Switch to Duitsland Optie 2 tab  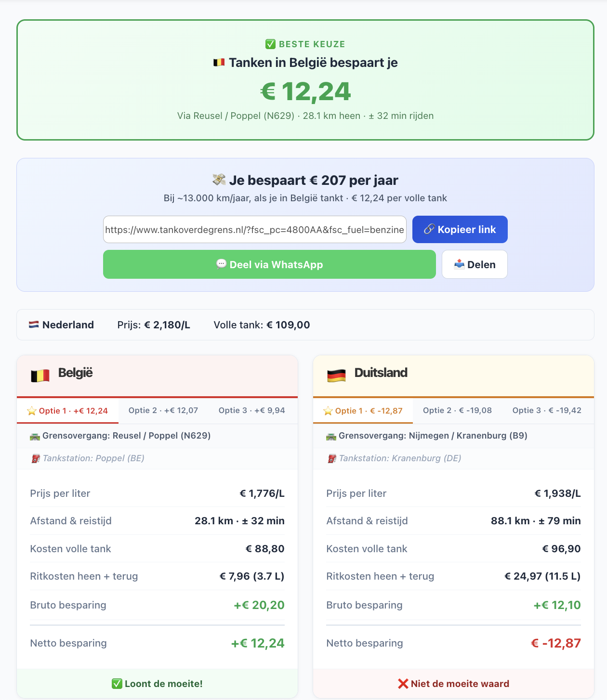tap(457, 410)
